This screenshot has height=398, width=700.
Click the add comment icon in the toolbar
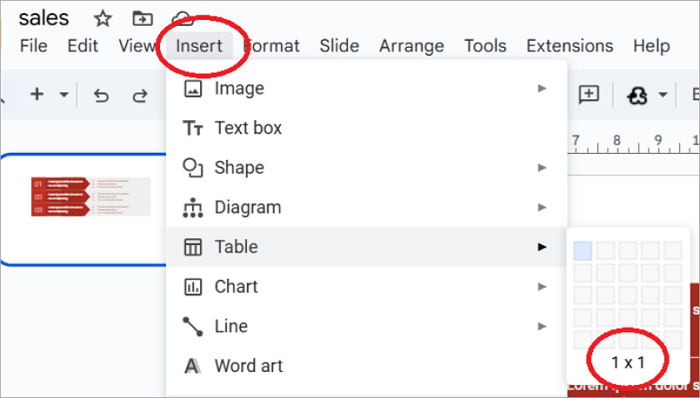tap(589, 95)
